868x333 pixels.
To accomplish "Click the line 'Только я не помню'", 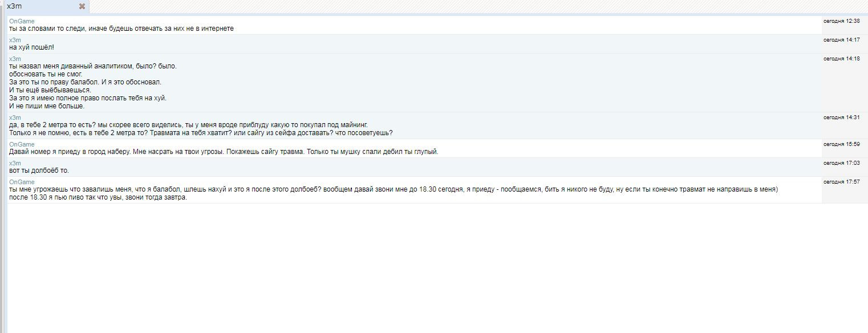I will [x=201, y=133].
